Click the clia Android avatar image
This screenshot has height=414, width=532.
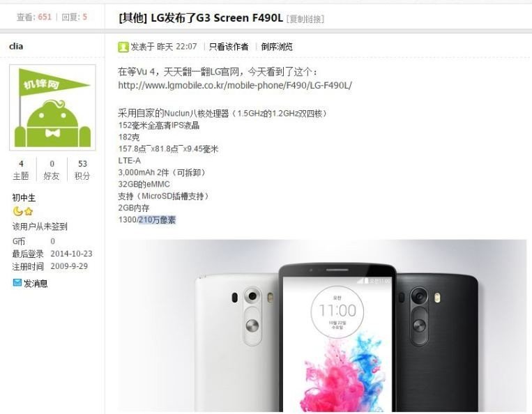[52, 107]
